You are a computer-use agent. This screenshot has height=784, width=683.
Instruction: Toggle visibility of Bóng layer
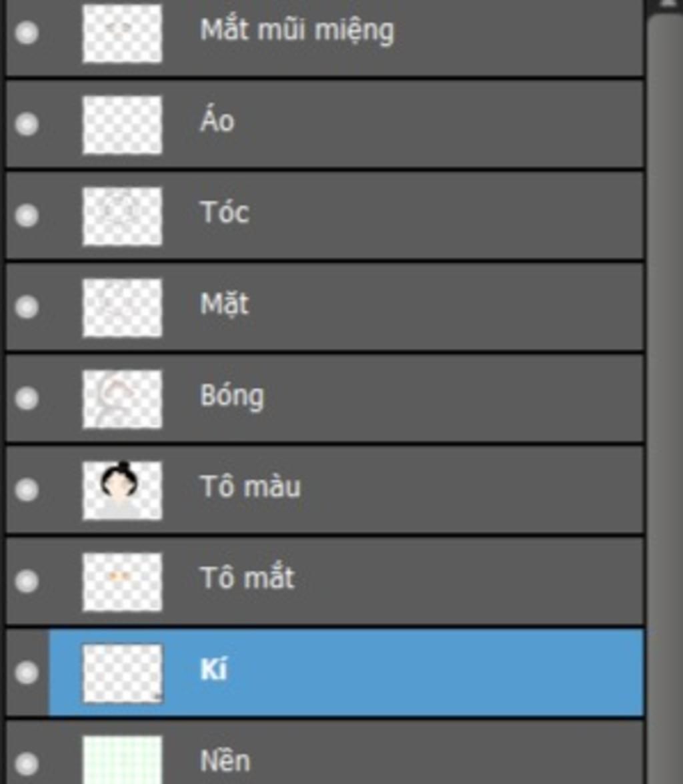click(x=27, y=398)
